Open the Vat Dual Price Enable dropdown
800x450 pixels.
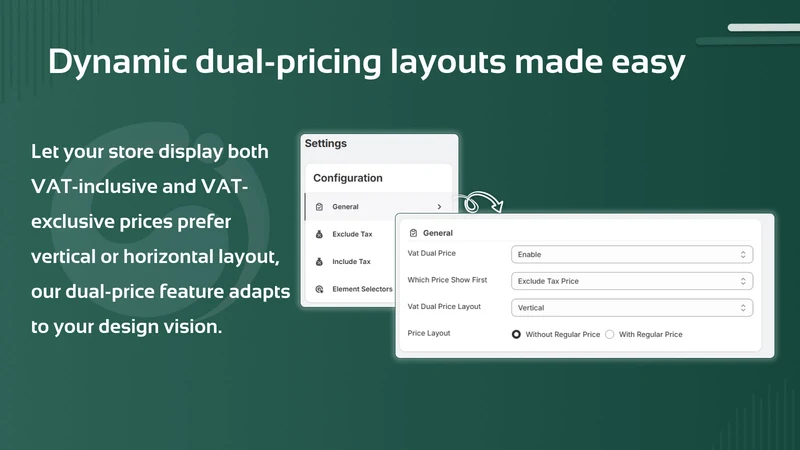(632, 255)
